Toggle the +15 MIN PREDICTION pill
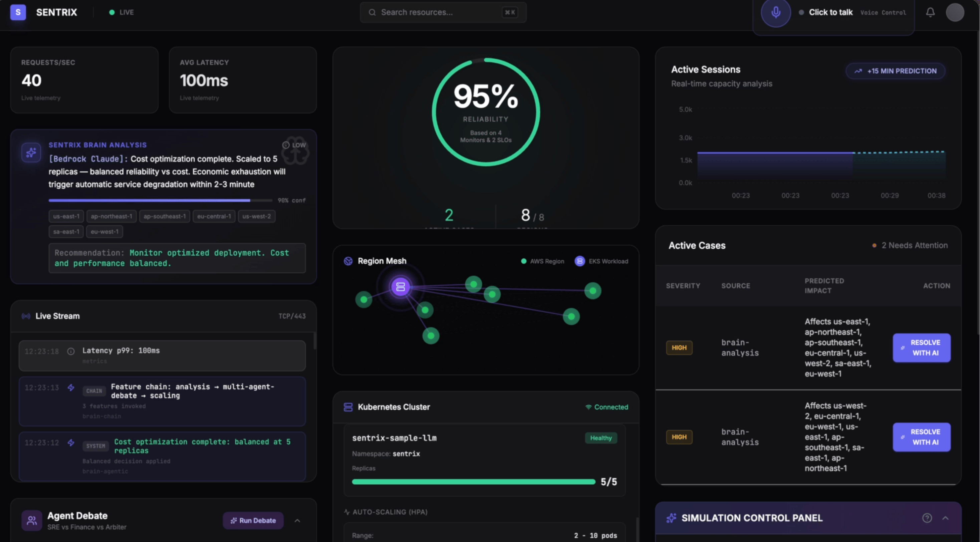This screenshot has width=980, height=542. click(x=895, y=71)
